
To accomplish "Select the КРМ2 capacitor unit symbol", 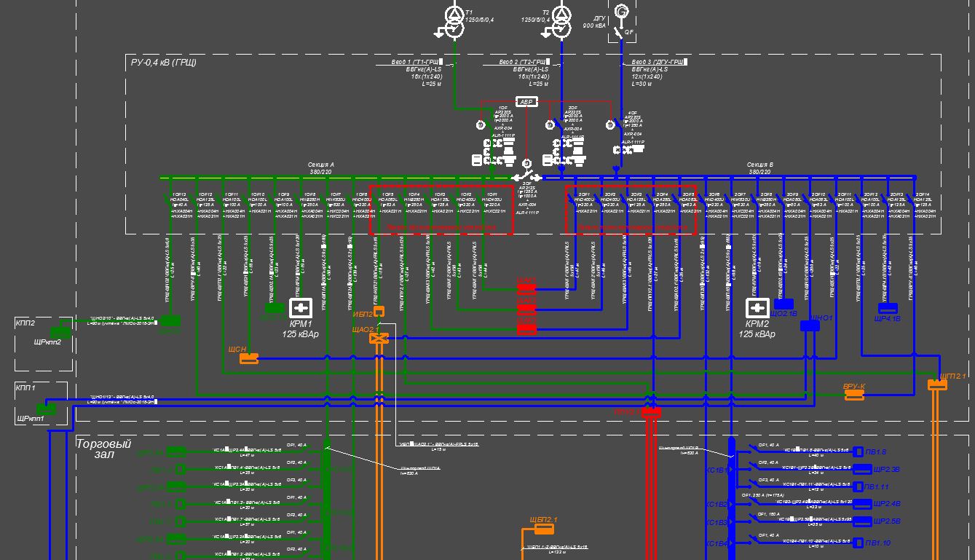I will pos(757,308).
